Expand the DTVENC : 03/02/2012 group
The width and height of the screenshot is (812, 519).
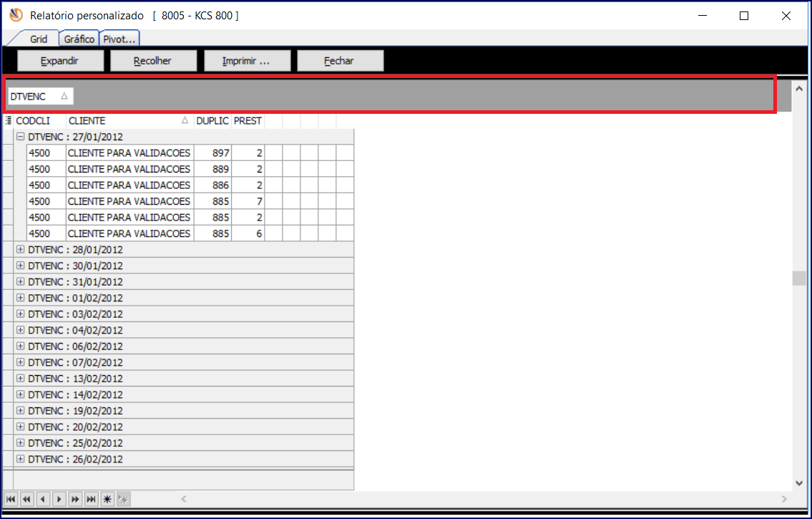tap(20, 314)
